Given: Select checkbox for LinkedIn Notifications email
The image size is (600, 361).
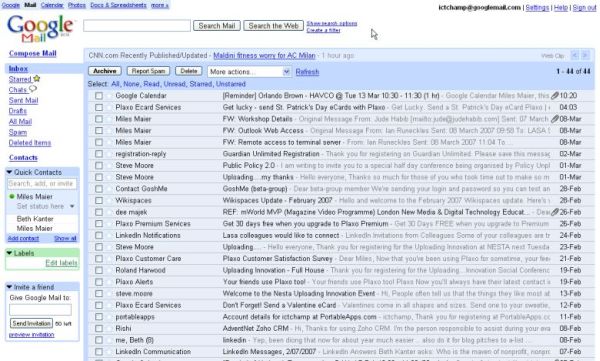Looking at the screenshot, I should tap(99, 235).
